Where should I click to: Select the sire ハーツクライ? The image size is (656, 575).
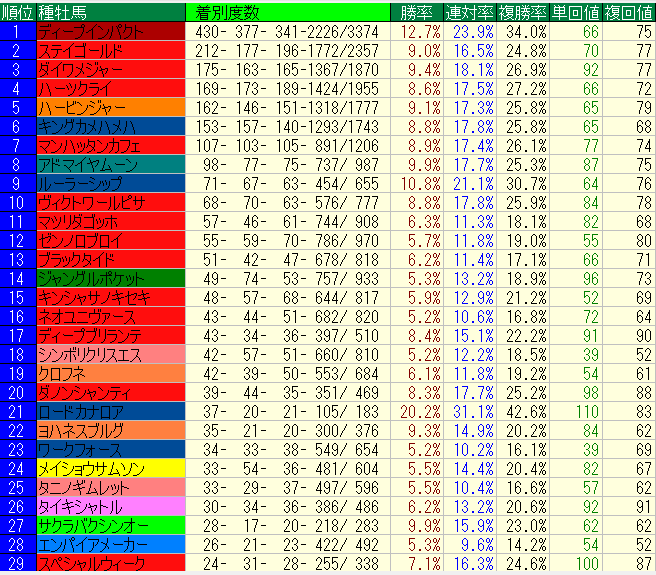111,89
